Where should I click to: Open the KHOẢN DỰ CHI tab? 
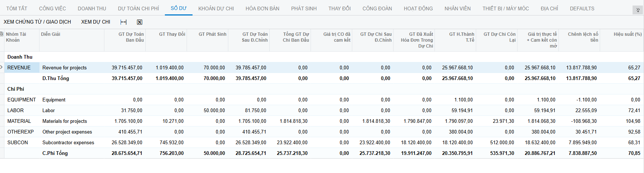pos(216,8)
